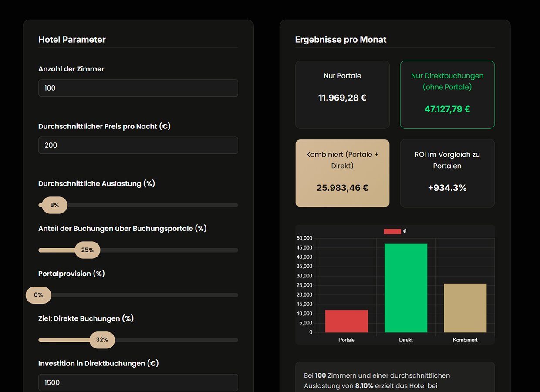Click the Investition in Direktbuchungen input field
The width and height of the screenshot is (540, 392).
(138, 382)
